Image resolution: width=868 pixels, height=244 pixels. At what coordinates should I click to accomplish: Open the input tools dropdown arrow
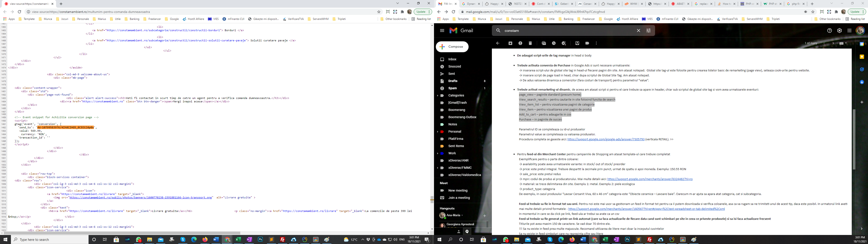coord(846,43)
